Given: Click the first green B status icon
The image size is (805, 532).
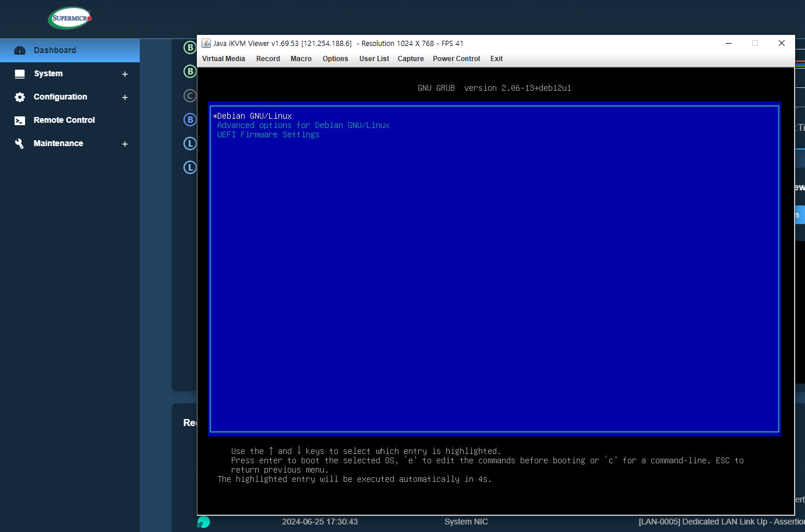Looking at the screenshot, I should (190, 47).
